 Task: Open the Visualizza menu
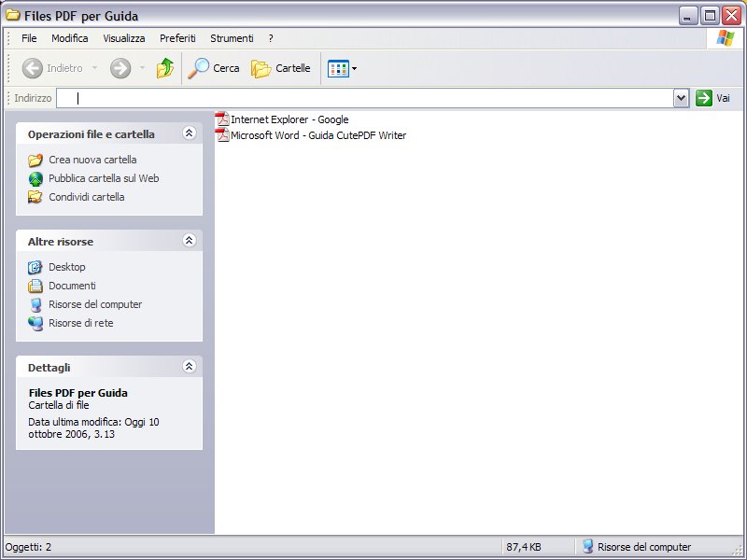click(x=123, y=38)
